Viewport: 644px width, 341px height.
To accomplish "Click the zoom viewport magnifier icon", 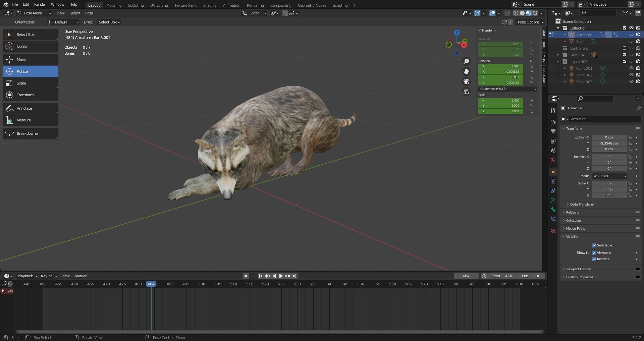I will 466,61.
